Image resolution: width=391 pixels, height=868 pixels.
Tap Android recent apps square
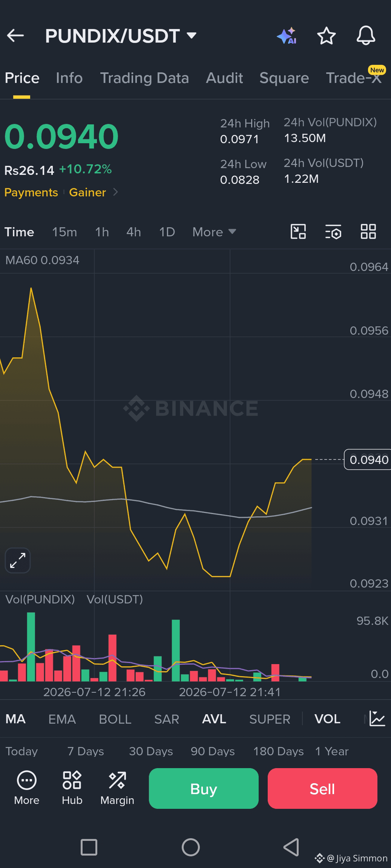coord(89,847)
